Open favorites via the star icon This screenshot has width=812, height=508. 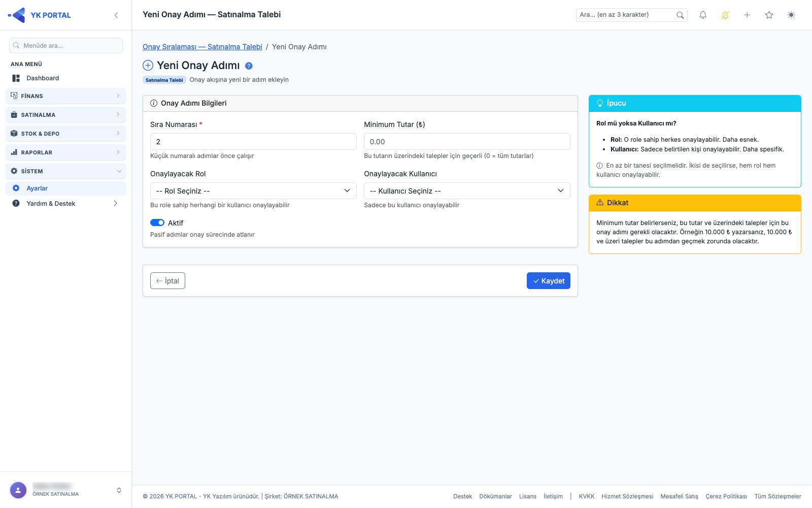pyautogui.click(x=769, y=15)
